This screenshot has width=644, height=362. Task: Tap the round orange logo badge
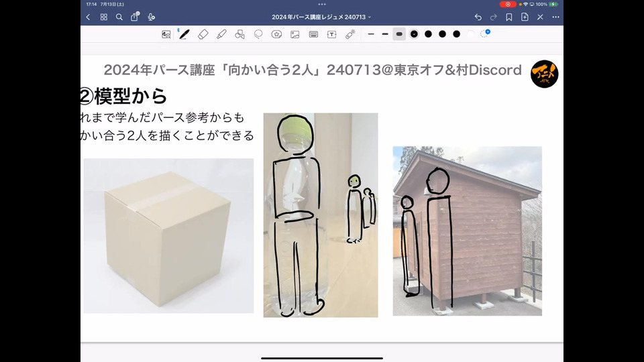[544, 74]
